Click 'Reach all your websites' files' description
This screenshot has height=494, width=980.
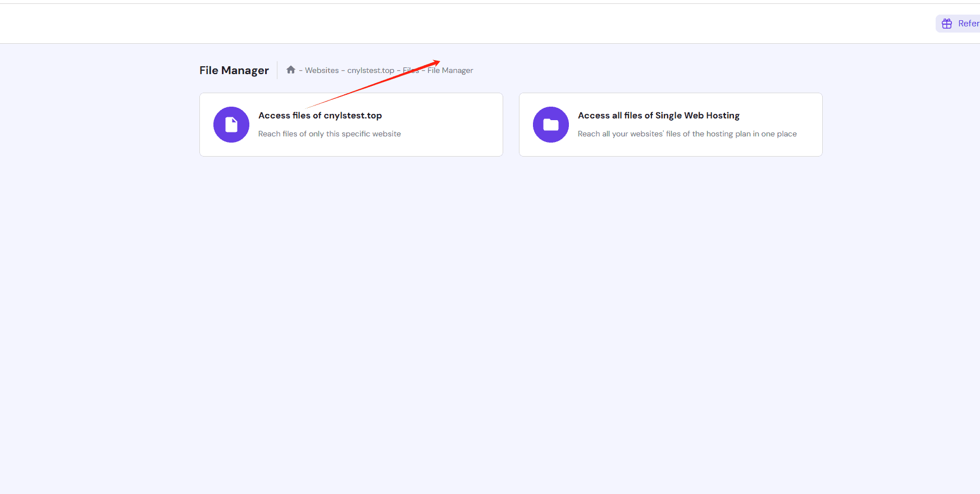tap(687, 134)
